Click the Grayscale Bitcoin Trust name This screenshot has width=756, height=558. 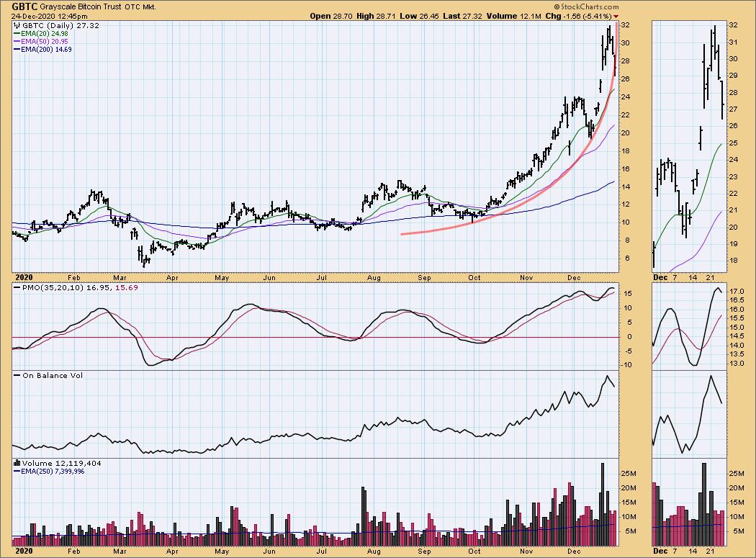[x=81, y=7]
